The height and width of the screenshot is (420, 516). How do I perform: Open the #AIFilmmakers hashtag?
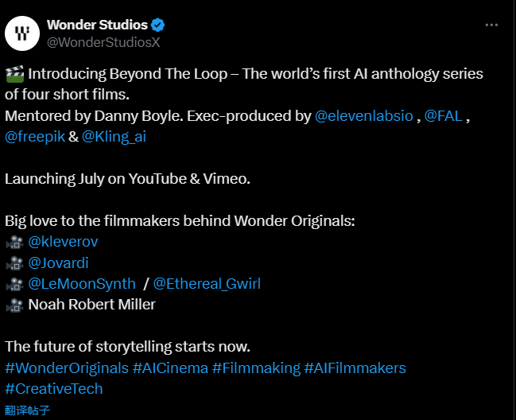click(355, 368)
